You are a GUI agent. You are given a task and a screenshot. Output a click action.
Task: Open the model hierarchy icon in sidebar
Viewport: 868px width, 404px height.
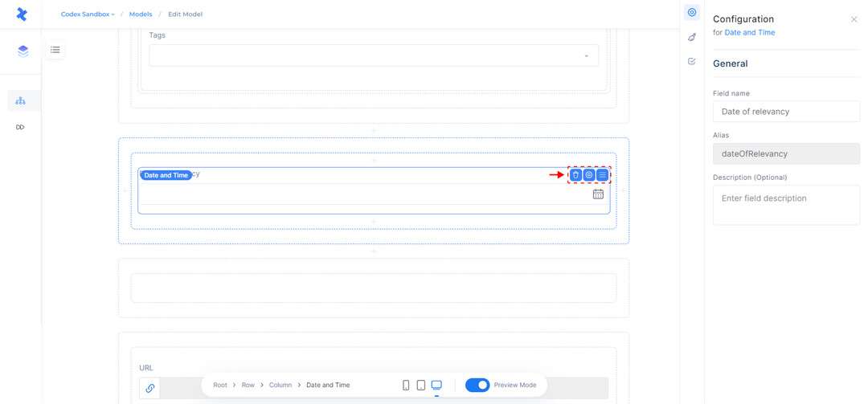(20, 100)
